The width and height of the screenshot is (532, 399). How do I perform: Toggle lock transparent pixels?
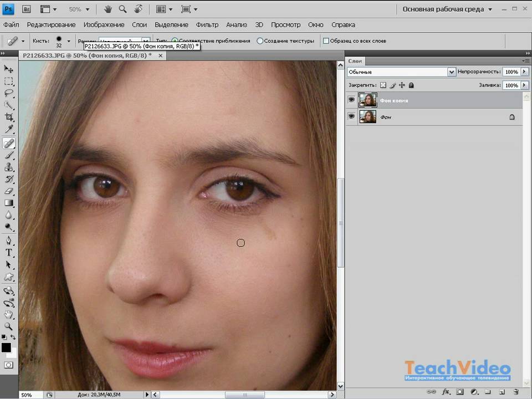click(x=383, y=85)
